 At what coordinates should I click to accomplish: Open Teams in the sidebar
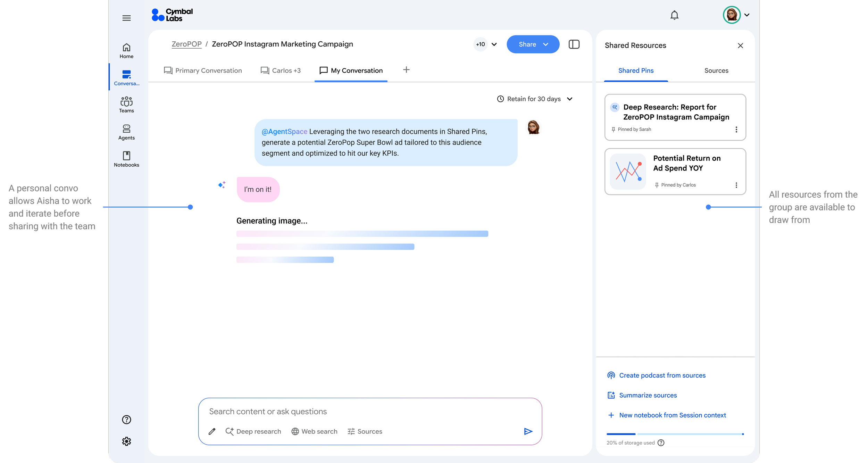(126, 105)
